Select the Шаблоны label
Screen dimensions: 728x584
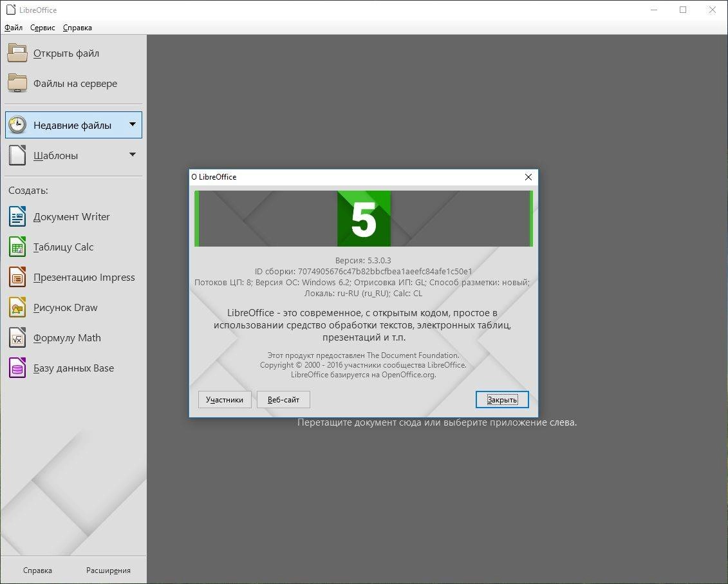click(x=55, y=156)
